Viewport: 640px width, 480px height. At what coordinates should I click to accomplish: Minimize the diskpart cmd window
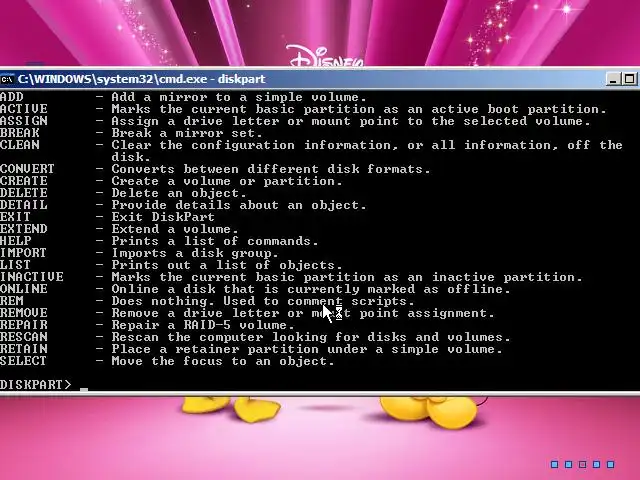[x=613, y=79]
